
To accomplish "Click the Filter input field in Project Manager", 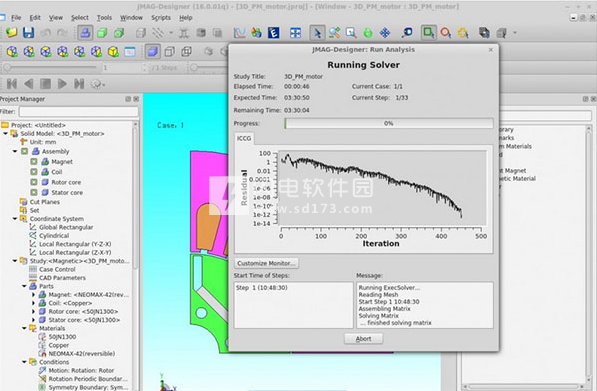I will (79, 112).
